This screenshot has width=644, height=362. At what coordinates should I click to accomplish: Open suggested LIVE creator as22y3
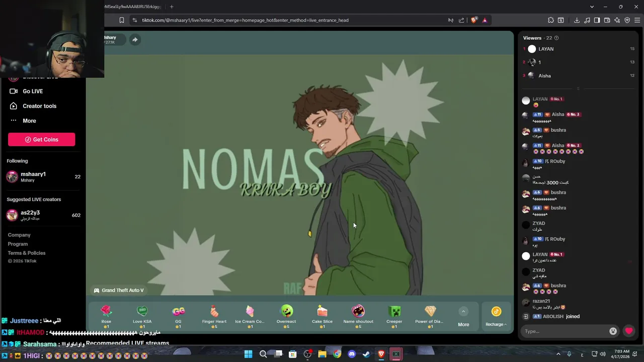pos(43,215)
